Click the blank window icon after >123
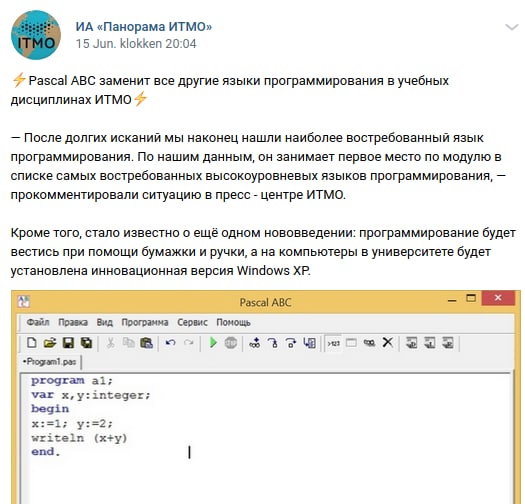This screenshot has width=525, height=504. [x=351, y=343]
